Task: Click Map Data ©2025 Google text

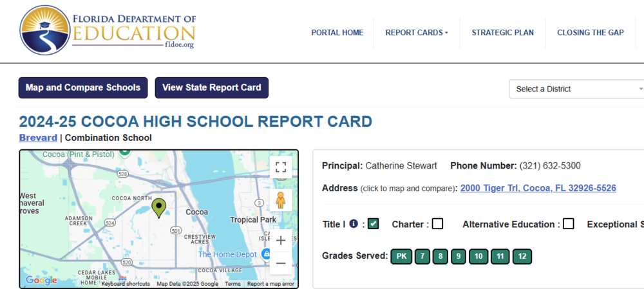Action: pyautogui.click(x=187, y=284)
